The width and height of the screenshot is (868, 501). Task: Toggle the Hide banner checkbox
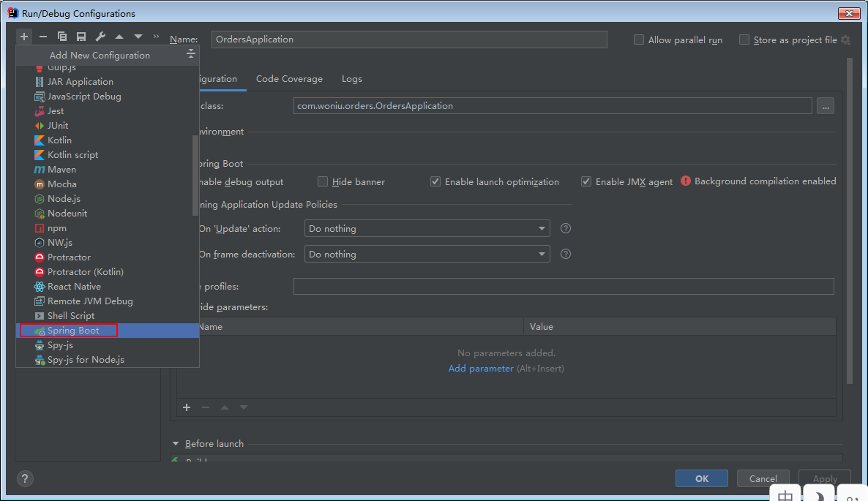[323, 181]
